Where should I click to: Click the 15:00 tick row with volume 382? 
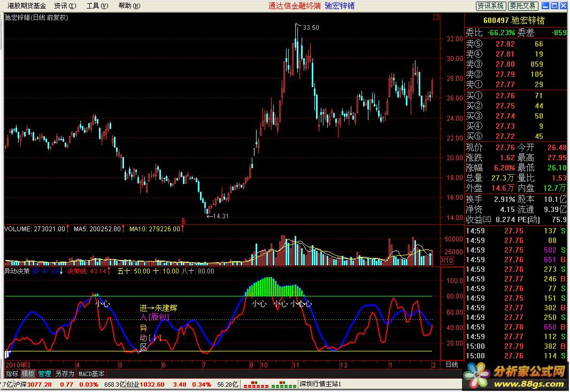(x=515, y=346)
